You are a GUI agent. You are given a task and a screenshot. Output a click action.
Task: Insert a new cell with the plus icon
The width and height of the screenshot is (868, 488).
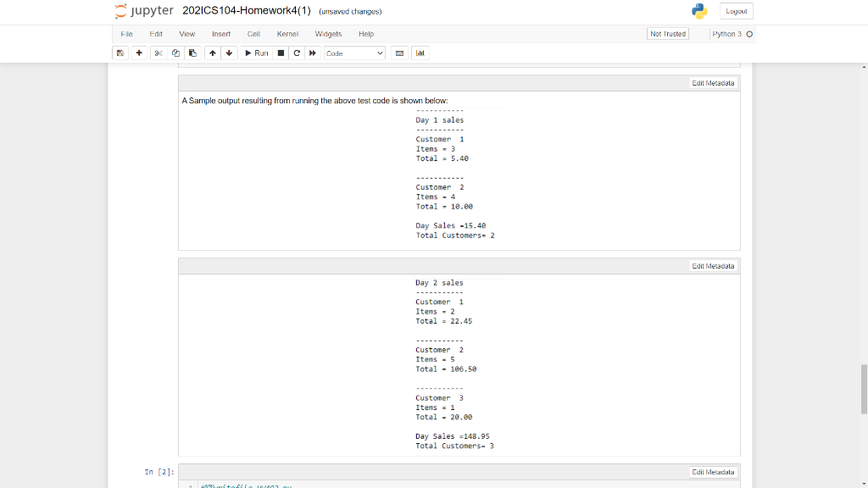coord(138,53)
